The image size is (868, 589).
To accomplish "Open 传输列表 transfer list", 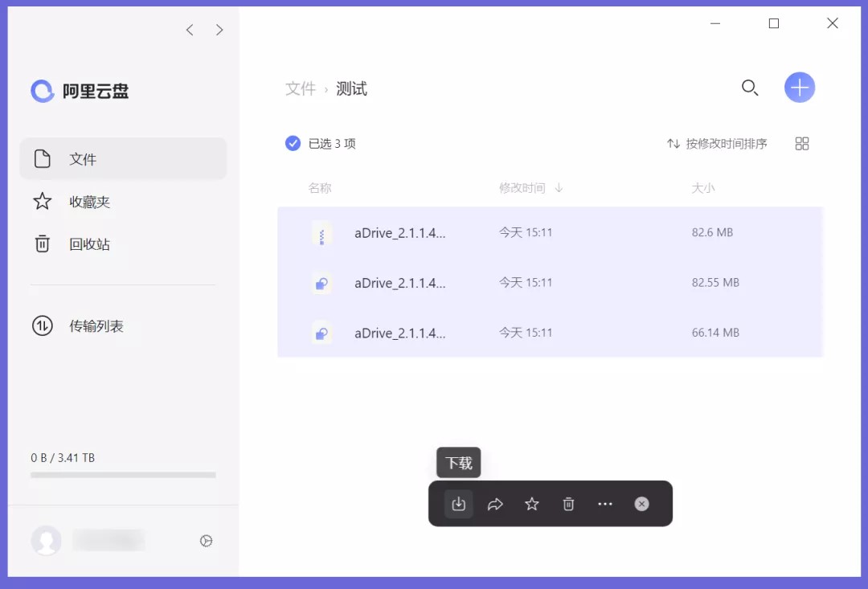I will click(96, 326).
